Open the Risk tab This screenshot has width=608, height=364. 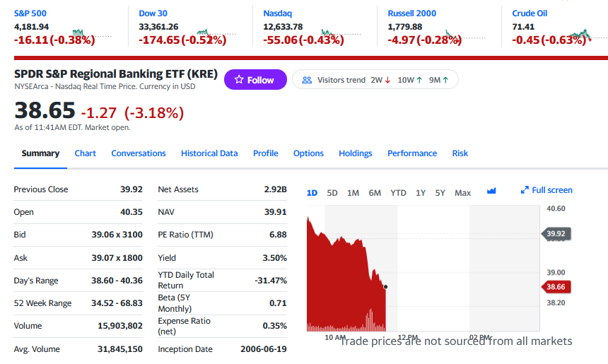460,153
